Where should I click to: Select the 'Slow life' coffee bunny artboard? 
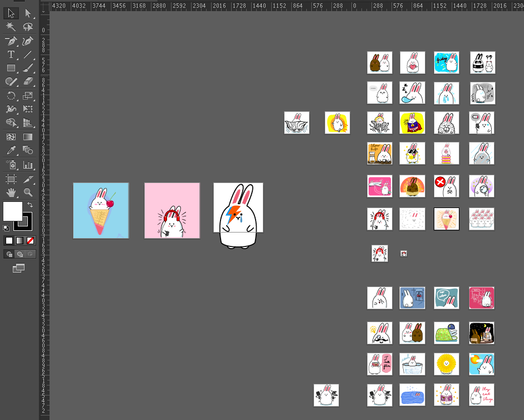point(380,154)
